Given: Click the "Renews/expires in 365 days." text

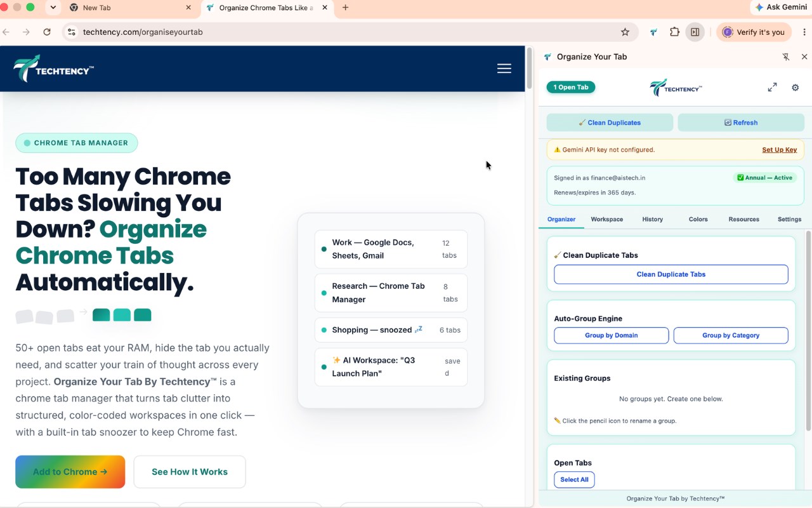Looking at the screenshot, I should coord(595,192).
